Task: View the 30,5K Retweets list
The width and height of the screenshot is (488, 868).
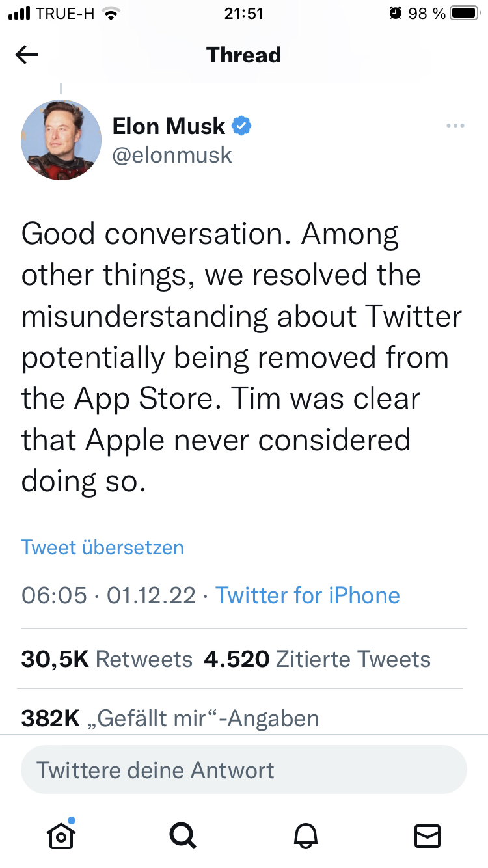Action: [107, 658]
